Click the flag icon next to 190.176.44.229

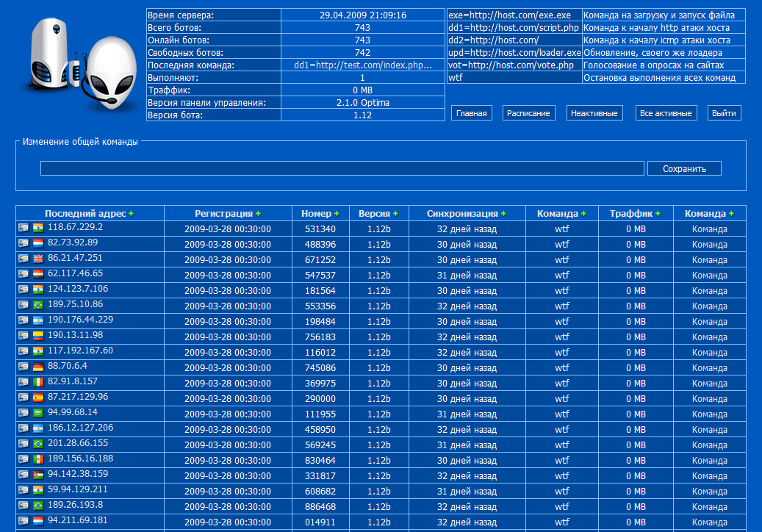click(38, 320)
